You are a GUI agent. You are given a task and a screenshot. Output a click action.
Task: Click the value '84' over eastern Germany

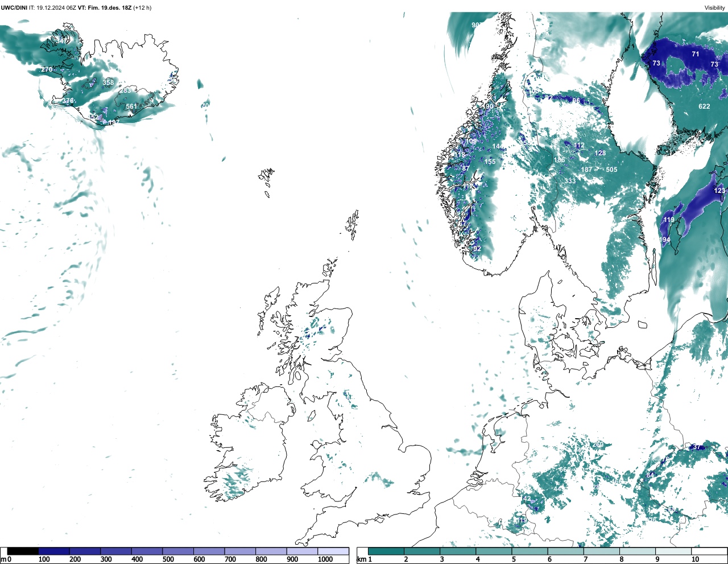point(651,475)
